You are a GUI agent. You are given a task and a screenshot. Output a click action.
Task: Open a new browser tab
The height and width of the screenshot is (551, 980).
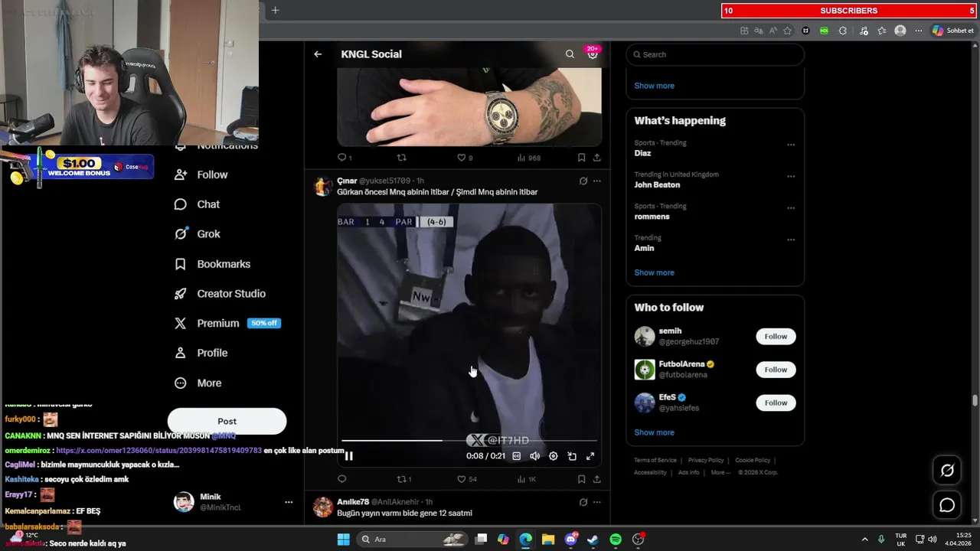pos(276,10)
